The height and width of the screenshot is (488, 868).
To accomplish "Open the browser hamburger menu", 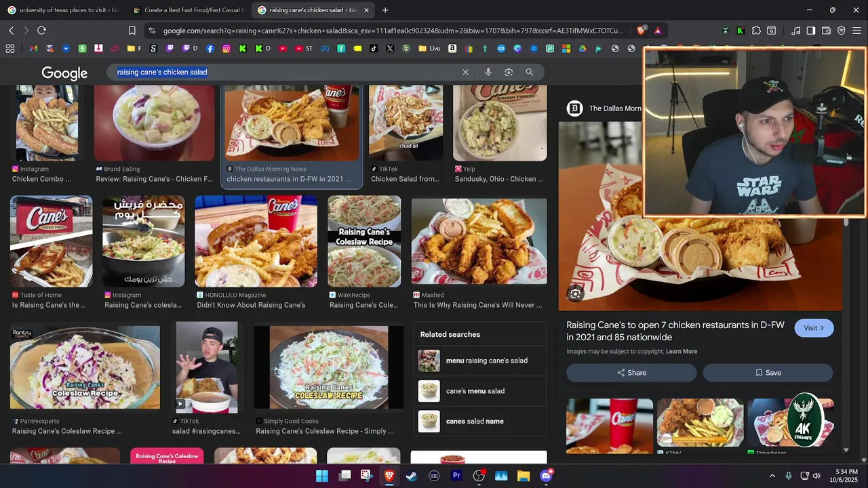I will click(856, 30).
